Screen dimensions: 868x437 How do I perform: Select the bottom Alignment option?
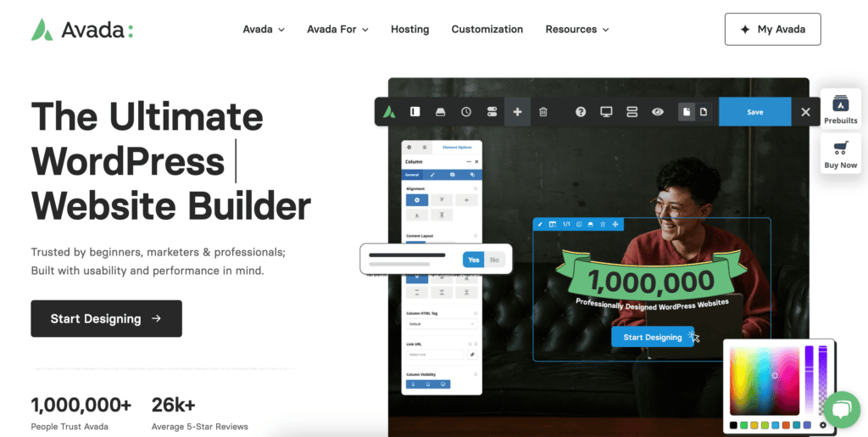(x=417, y=215)
